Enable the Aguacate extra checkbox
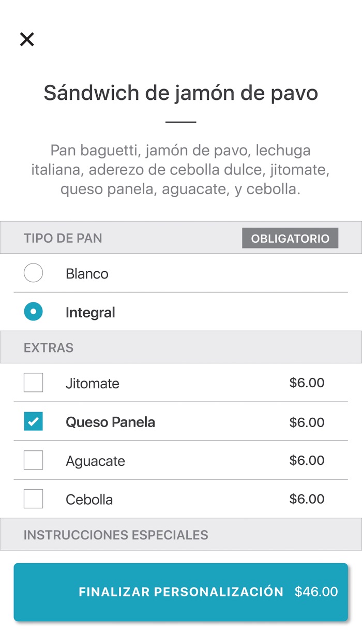The image size is (362, 644). coord(33,460)
